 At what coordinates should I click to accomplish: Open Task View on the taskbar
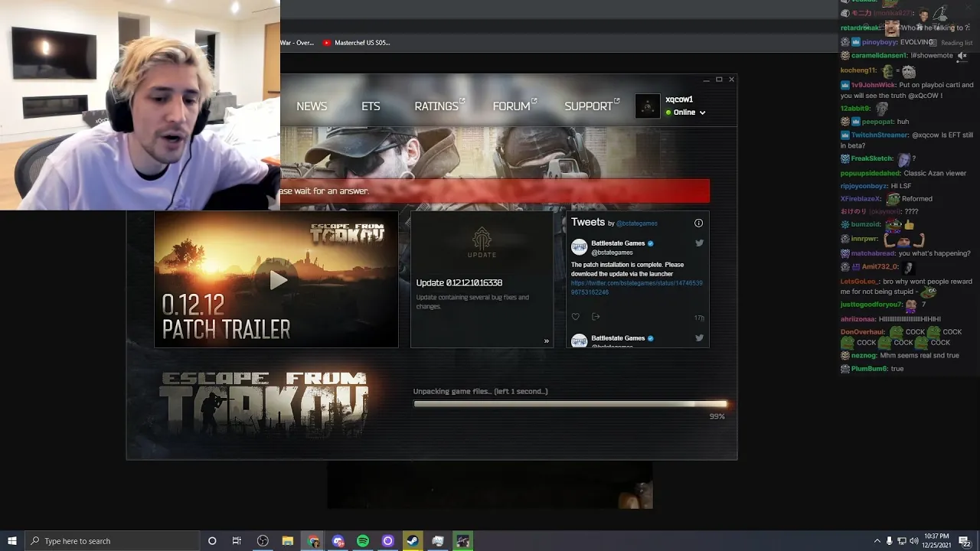click(237, 541)
